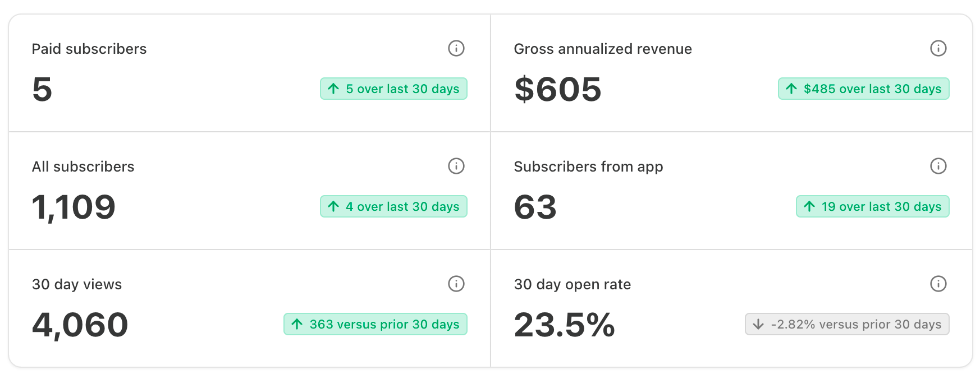Click the Paid subscribers heading
The width and height of the screenshot is (980, 379).
click(89, 49)
